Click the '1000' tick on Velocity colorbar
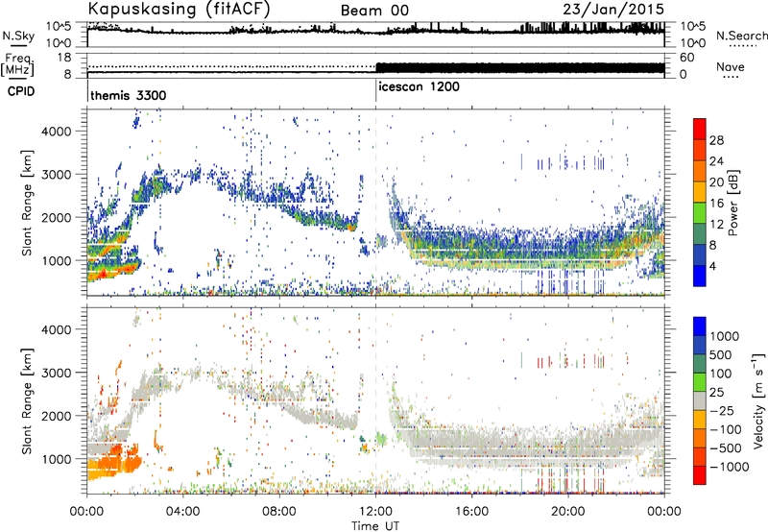The width and height of the screenshot is (768, 532). click(x=725, y=336)
